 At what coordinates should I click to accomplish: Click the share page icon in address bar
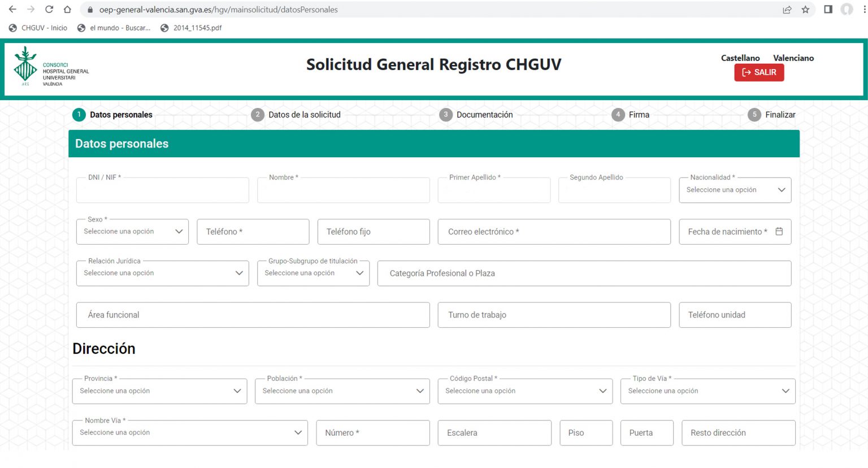coord(787,10)
